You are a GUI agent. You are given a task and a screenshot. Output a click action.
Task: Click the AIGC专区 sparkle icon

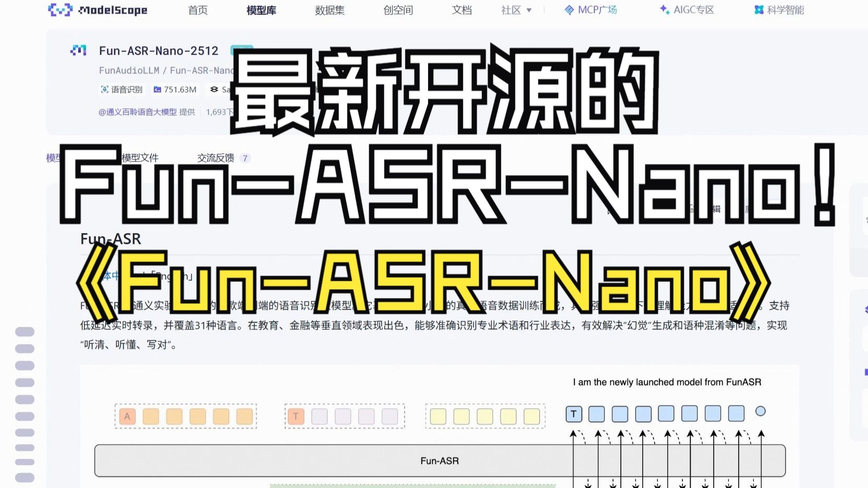(665, 10)
